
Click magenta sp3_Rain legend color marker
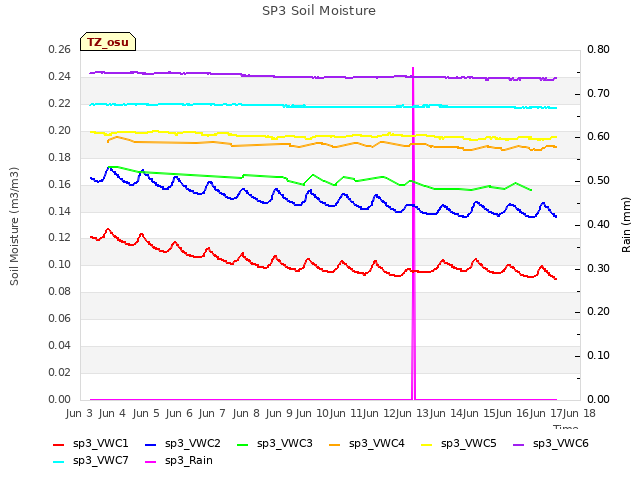151,462
